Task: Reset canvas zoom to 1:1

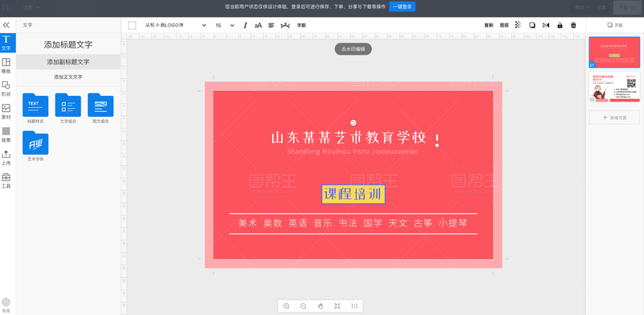Action: [x=354, y=306]
